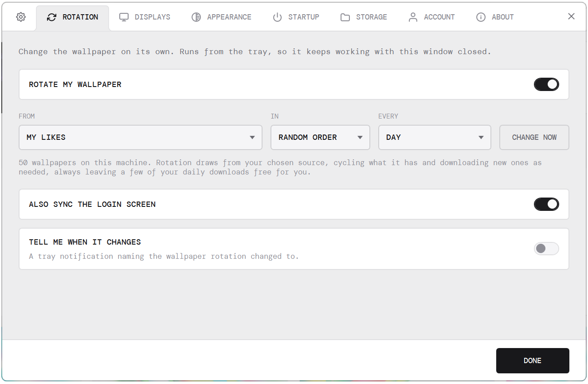This screenshot has width=588, height=384.
Task: Confirm settings with the Done button
Action: pyautogui.click(x=533, y=360)
